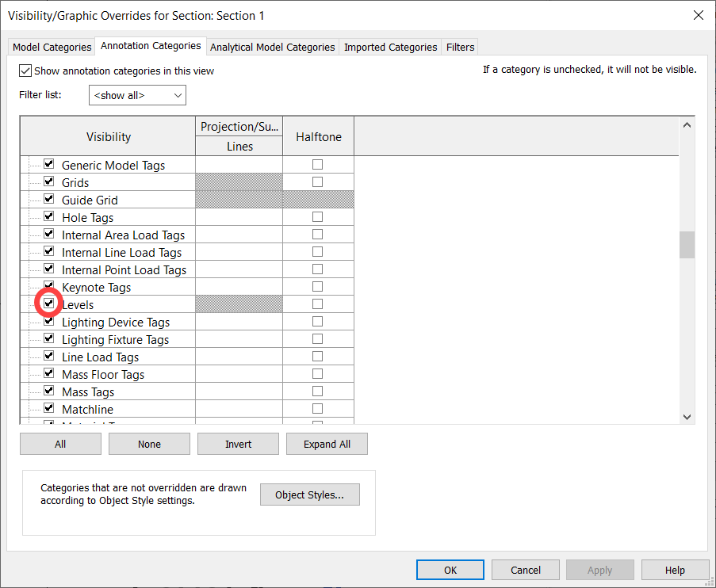Click Lines override cell for Guide Grid
Image resolution: width=716 pixels, height=588 pixels.
pyautogui.click(x=239, y=200)
